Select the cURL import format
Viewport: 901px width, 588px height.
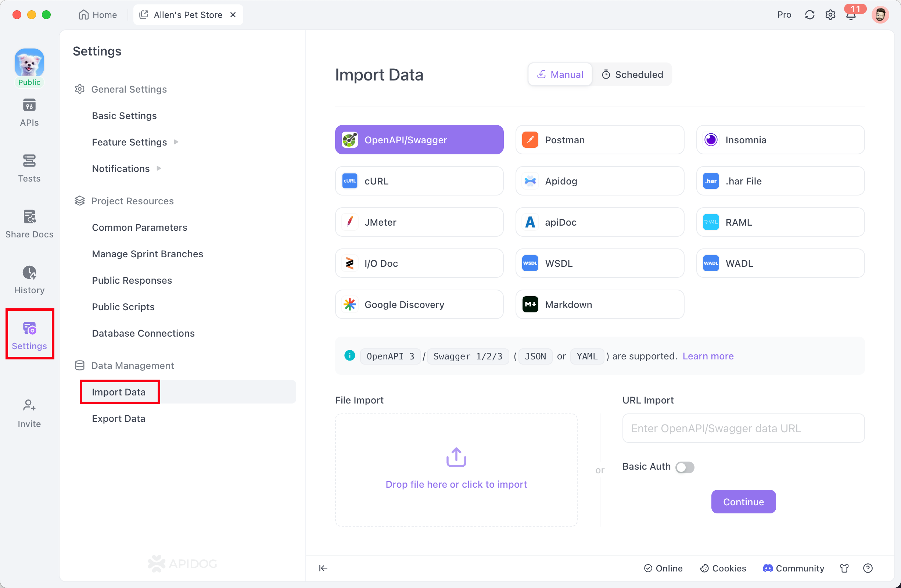pos(419,181)
